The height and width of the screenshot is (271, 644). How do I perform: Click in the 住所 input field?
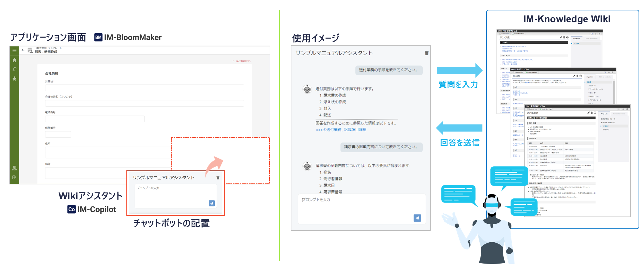coord(108,152)
